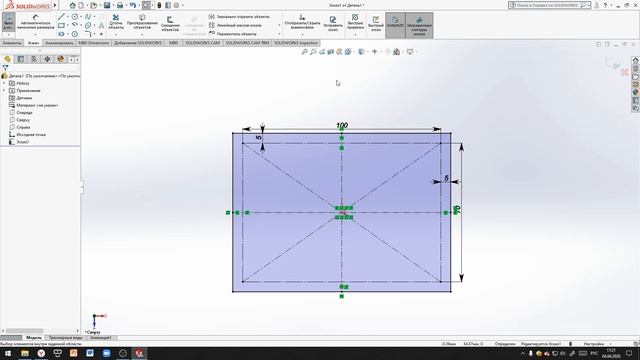Click Rapid Sketch (Быстрый эскиз)
Image resolution: width=640 pixels, height=360 pixels.
[376, 24]
